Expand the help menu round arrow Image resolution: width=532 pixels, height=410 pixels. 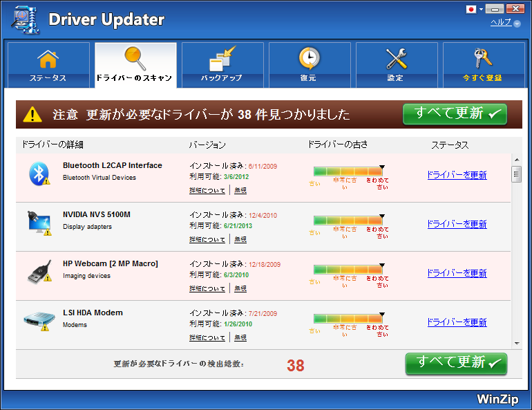pos(517,24)
